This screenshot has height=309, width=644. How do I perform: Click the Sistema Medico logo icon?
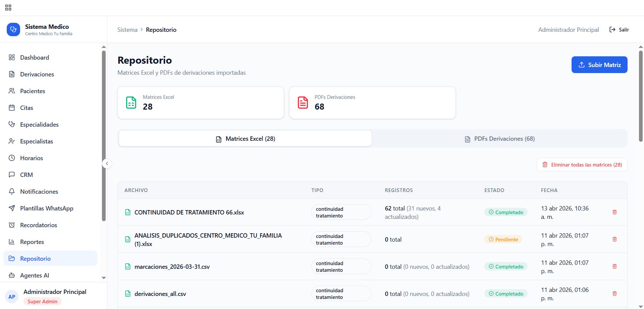[13, 29]
